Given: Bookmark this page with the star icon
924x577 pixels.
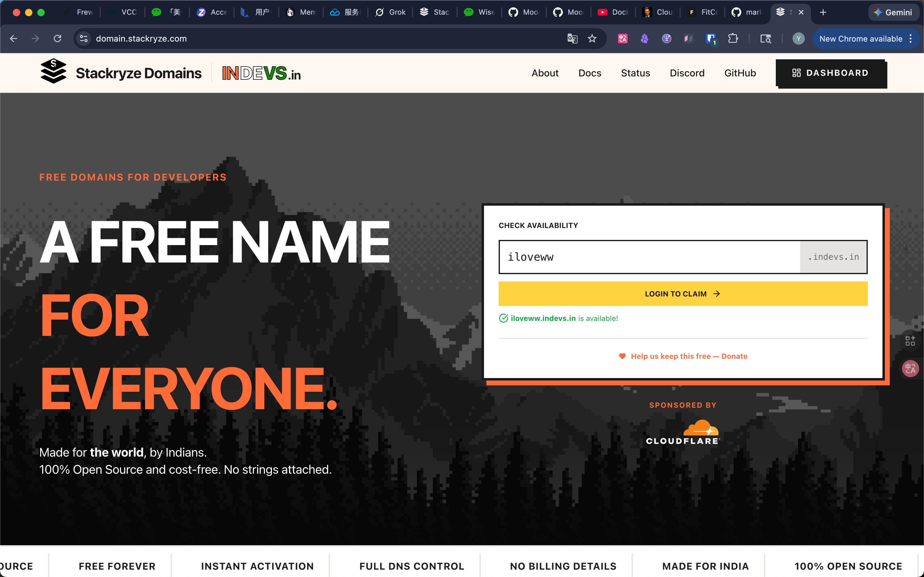Looking at the screenshot, I should point(592,39).
